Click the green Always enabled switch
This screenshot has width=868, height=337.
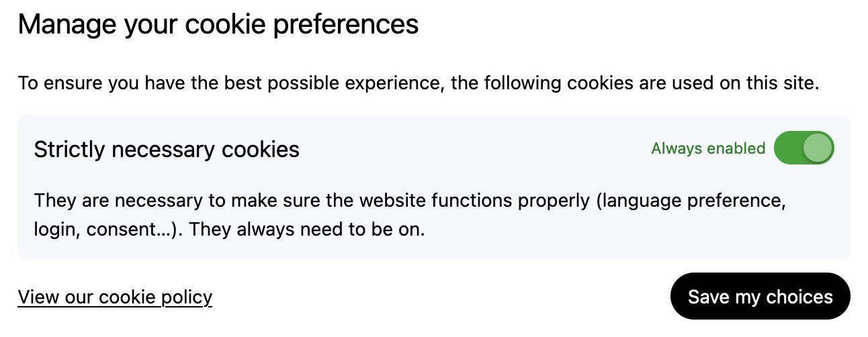point(804,148)
